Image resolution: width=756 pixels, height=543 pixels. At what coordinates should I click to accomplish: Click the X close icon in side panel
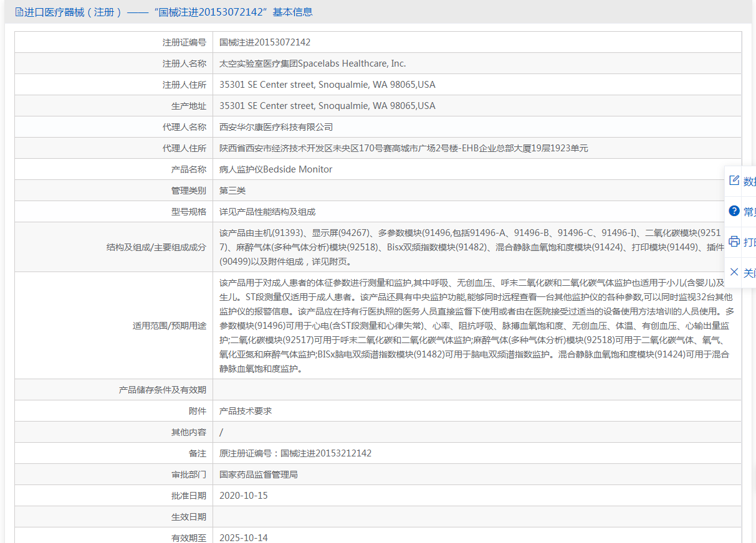pos(734,272)
